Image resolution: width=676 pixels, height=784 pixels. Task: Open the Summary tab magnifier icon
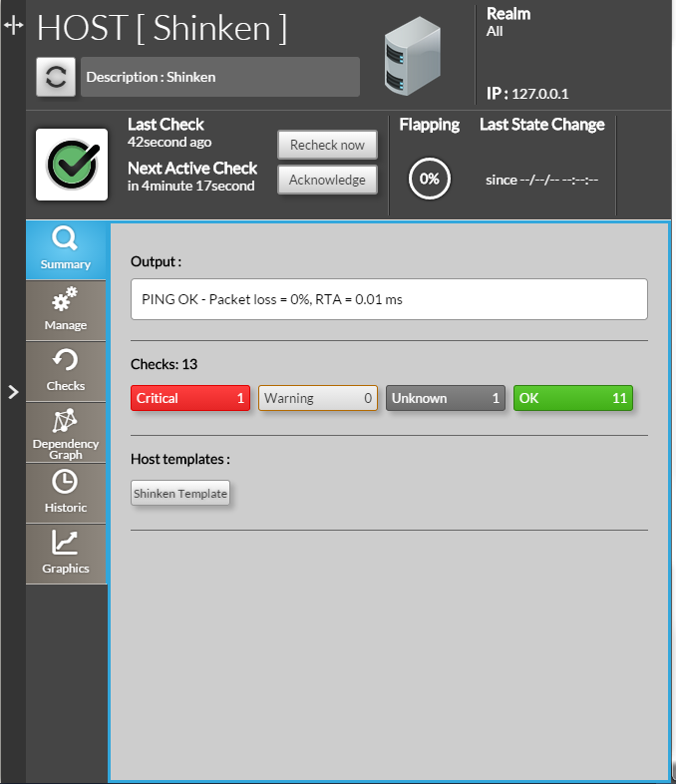[x=66, y=239]
